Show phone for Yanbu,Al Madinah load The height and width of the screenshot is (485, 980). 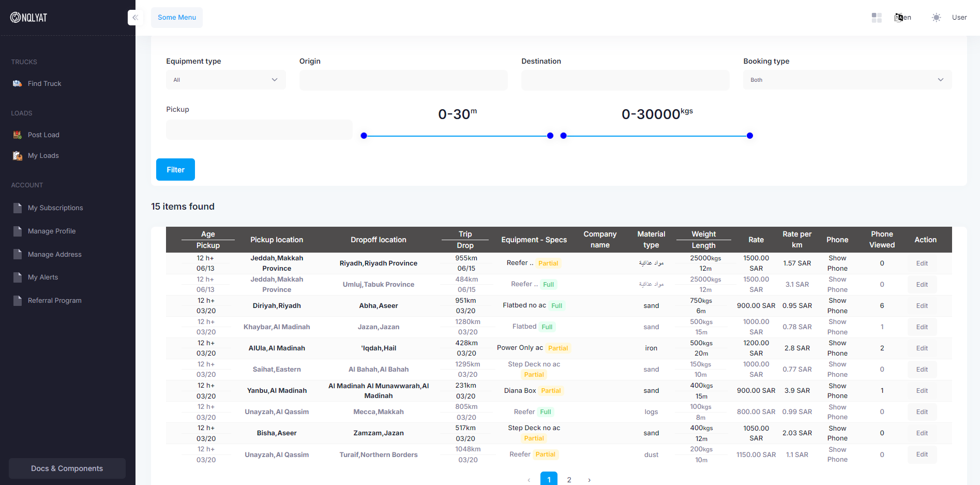[837, 391]
